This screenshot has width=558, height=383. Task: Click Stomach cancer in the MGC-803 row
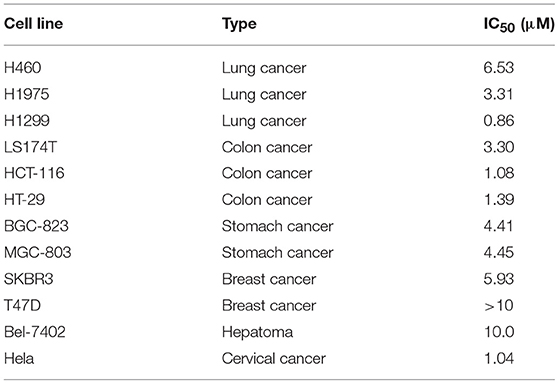click(278, 252)
